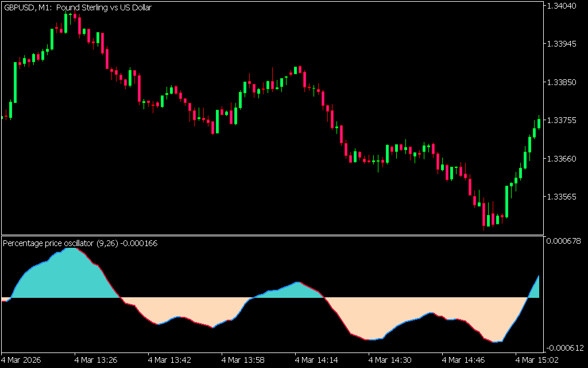Click the 4 Mar 13:58 time marker

(242, 360)
